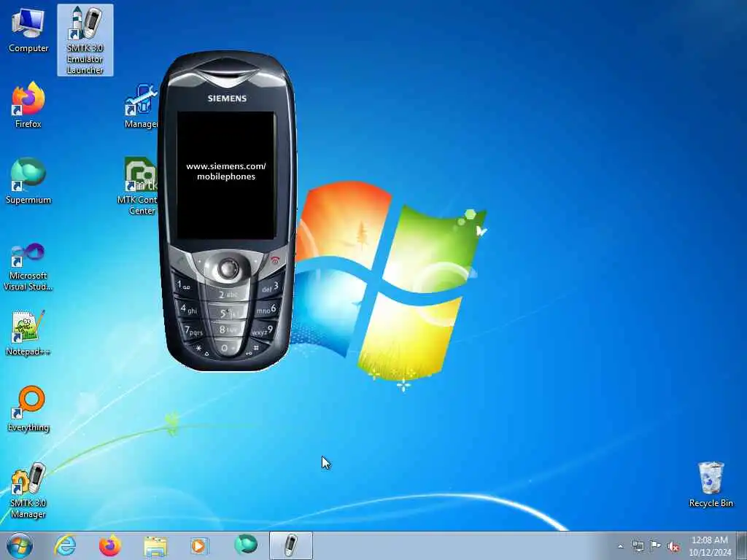Select the Firefox desktop shortcut
The image size is (747, 560).
28,105
